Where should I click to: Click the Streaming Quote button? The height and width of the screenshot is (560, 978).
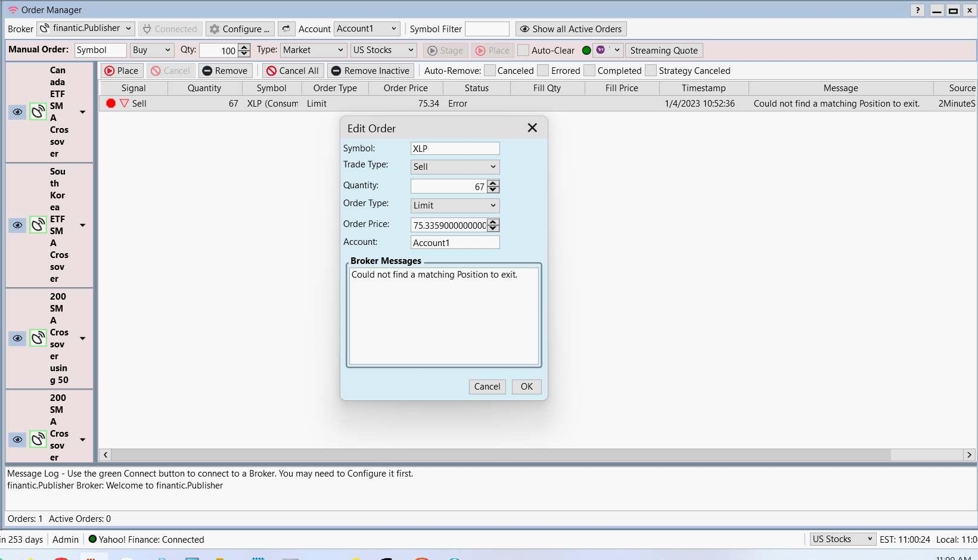663,51
